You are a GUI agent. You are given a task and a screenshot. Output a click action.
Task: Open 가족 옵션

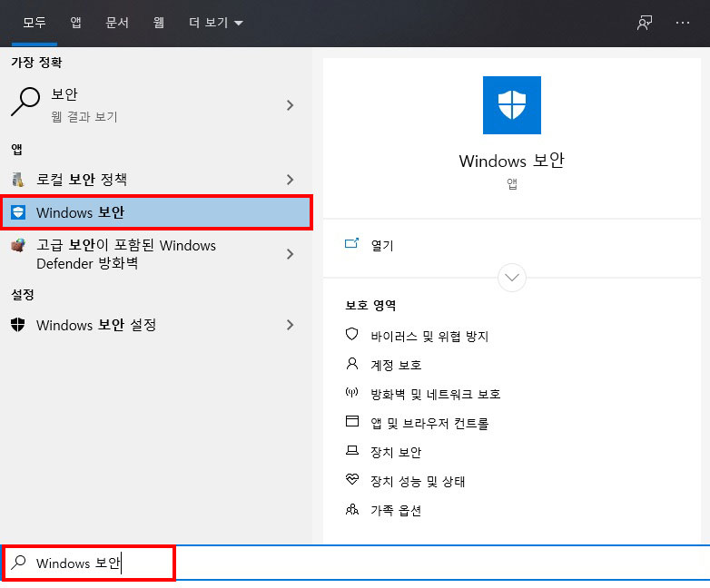point(396,511)
